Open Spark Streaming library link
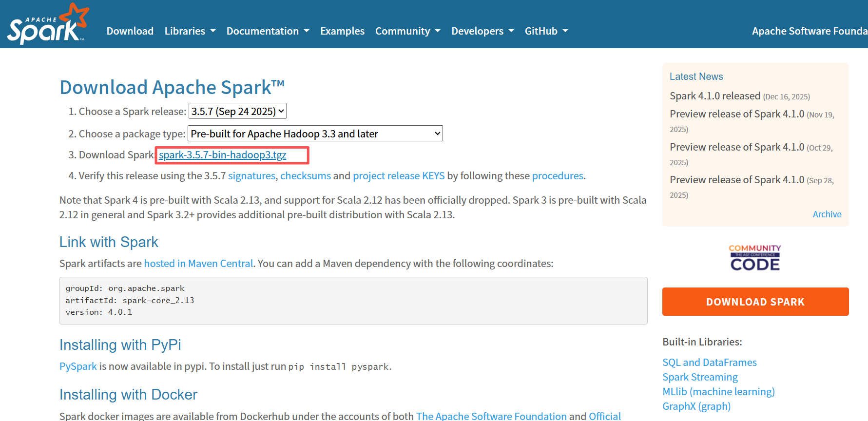The width and height of the screenshot is (868, 421). (700, 377)
